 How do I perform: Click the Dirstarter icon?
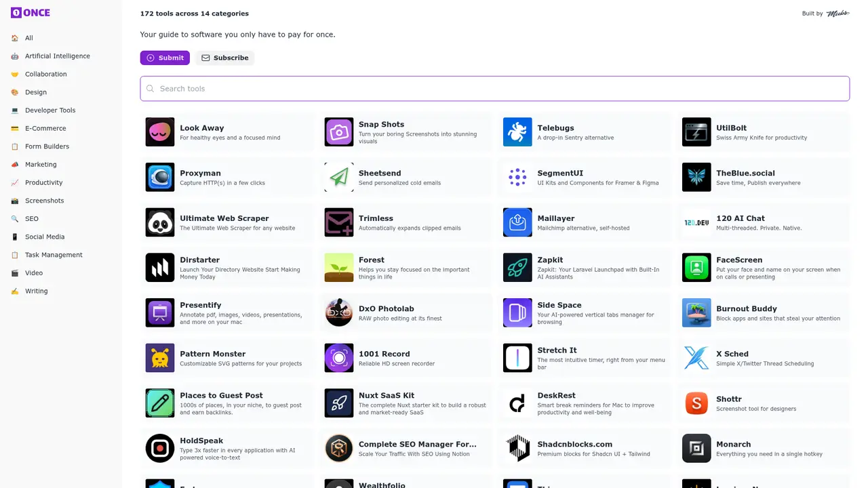pyautogui.click(x=160, y=268)
